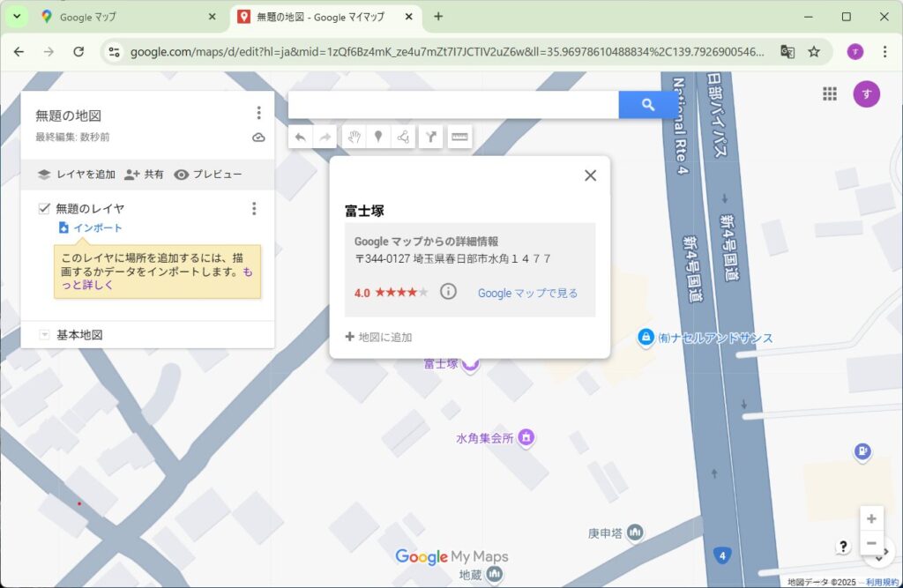
Task: Click the info circle next to rating
Action: (x=448, y=292)
